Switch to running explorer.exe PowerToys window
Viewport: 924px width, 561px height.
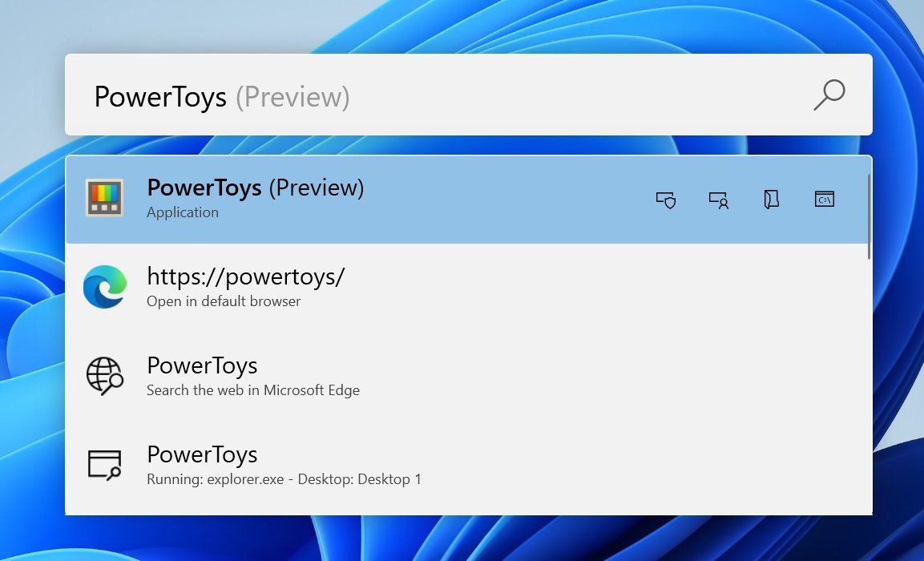468,466
